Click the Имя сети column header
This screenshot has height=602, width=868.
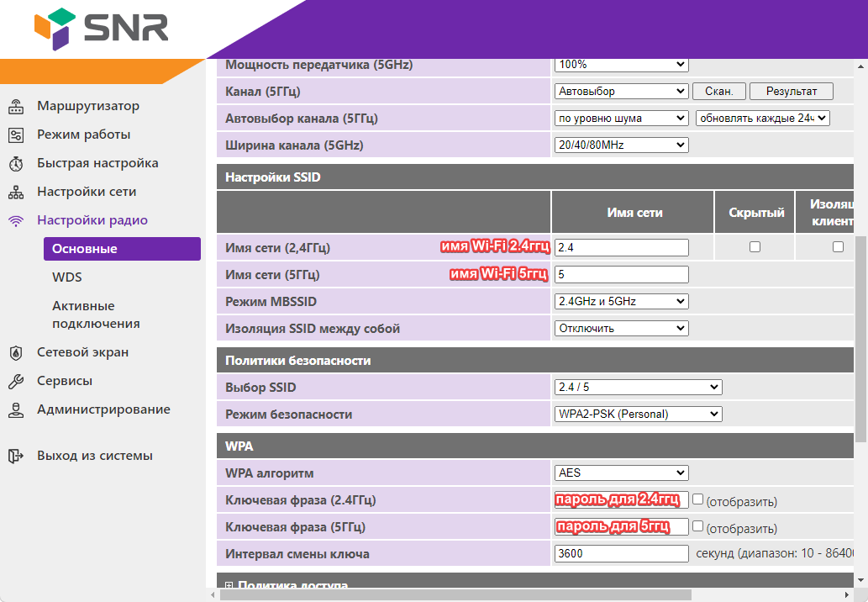634,213
